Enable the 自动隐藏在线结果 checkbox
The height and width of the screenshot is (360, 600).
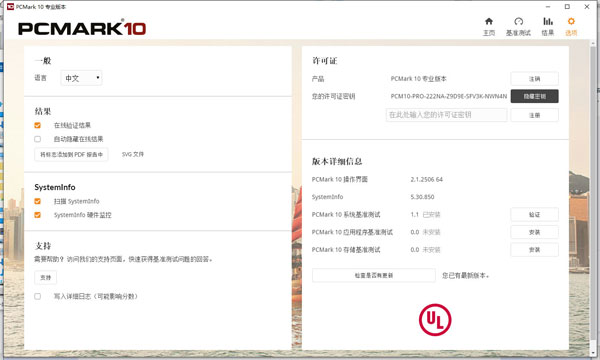[38, 139]
